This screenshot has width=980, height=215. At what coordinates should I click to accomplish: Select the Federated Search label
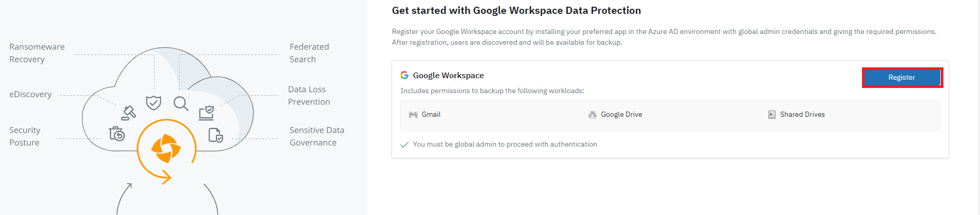(309, 53)
